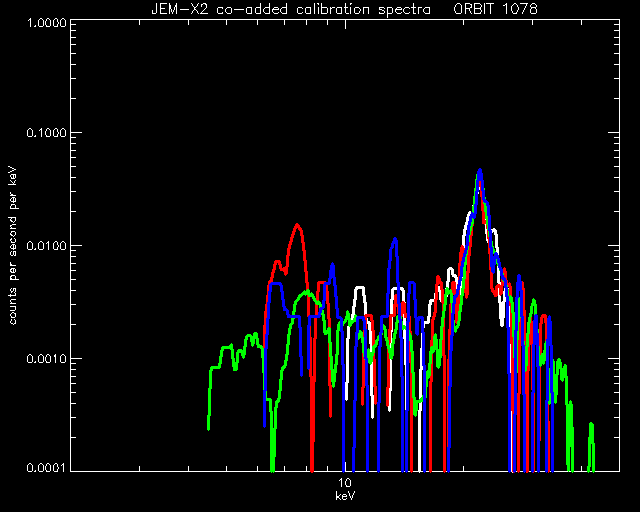Click the 0.0100 y-axis tick label
The width and height of the screenshot is (640, 512).
(x=46, y=246)
